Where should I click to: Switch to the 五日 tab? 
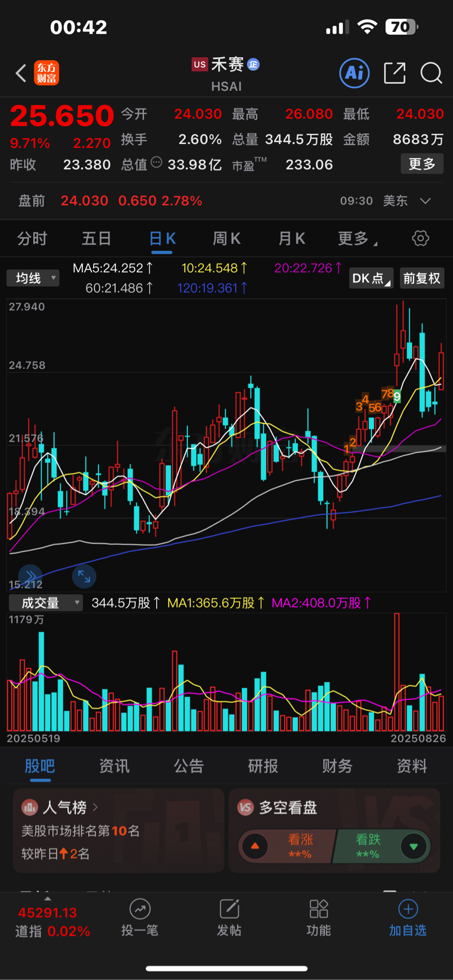point(96,239)
